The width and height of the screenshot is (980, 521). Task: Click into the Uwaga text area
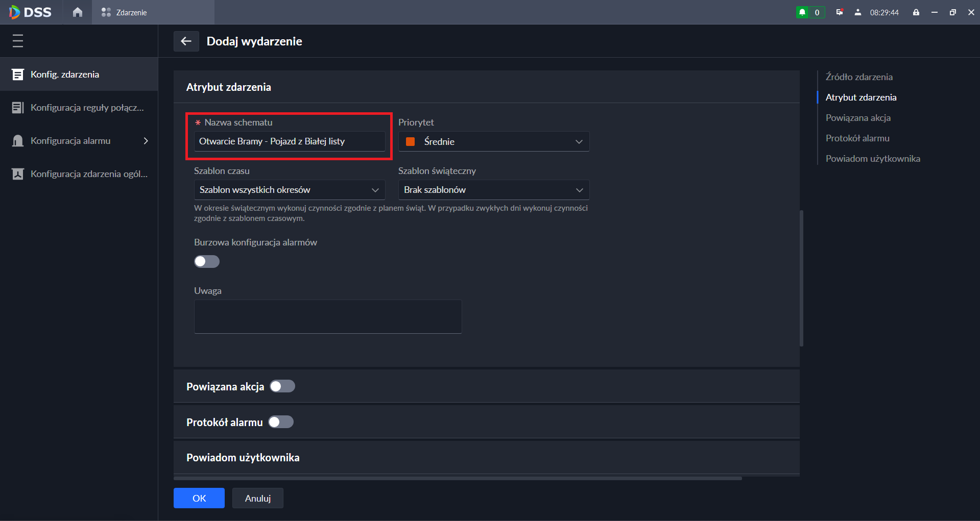click(x=327, y=316)
